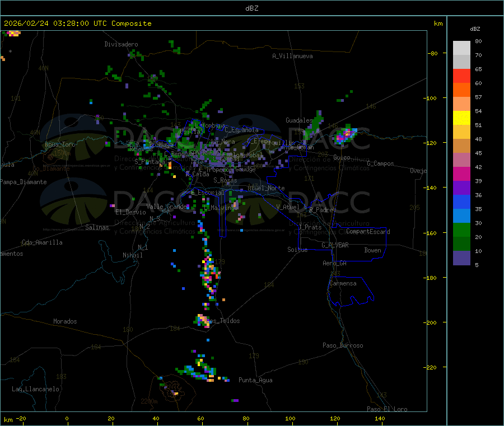This screenshot has width=504, height=426.
Task: Click the legend value 45
Action: tap(478, 153)
